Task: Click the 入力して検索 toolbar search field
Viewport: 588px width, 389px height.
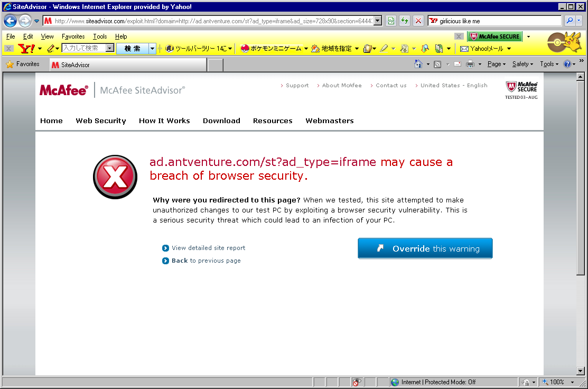Action: [88, 48]
